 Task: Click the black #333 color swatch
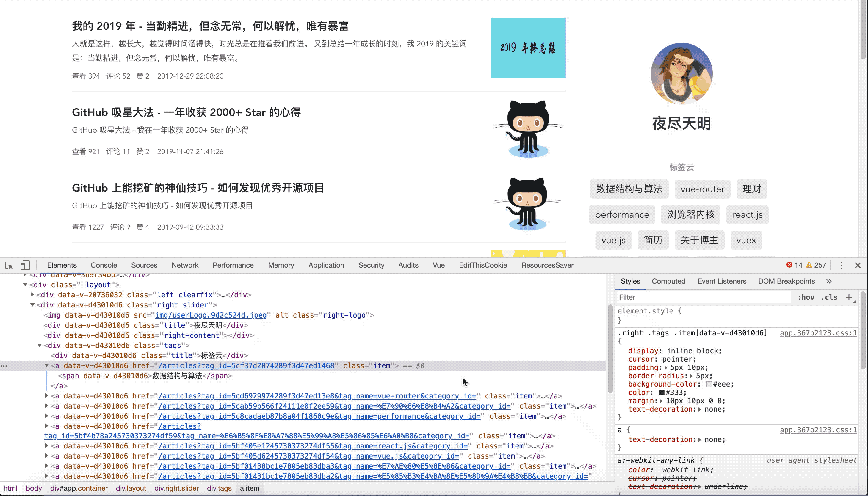pos(662,393)
